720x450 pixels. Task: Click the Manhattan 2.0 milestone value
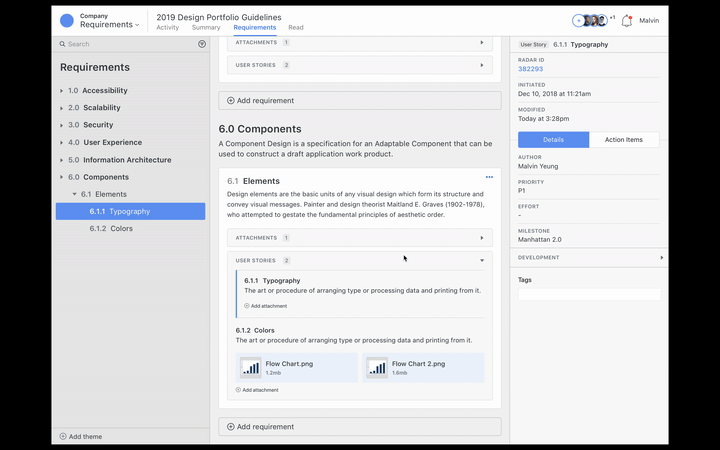coord(540,240)
